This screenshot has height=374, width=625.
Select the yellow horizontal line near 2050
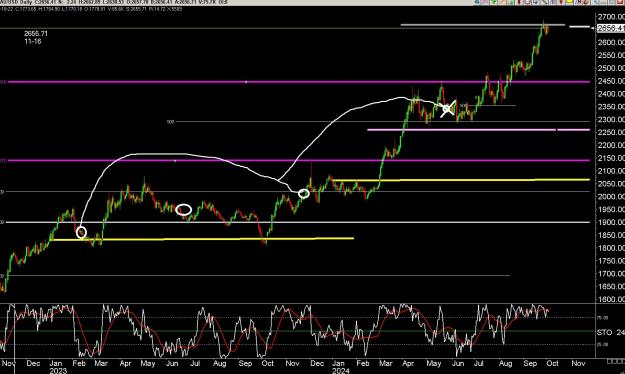tap(460, 180)
